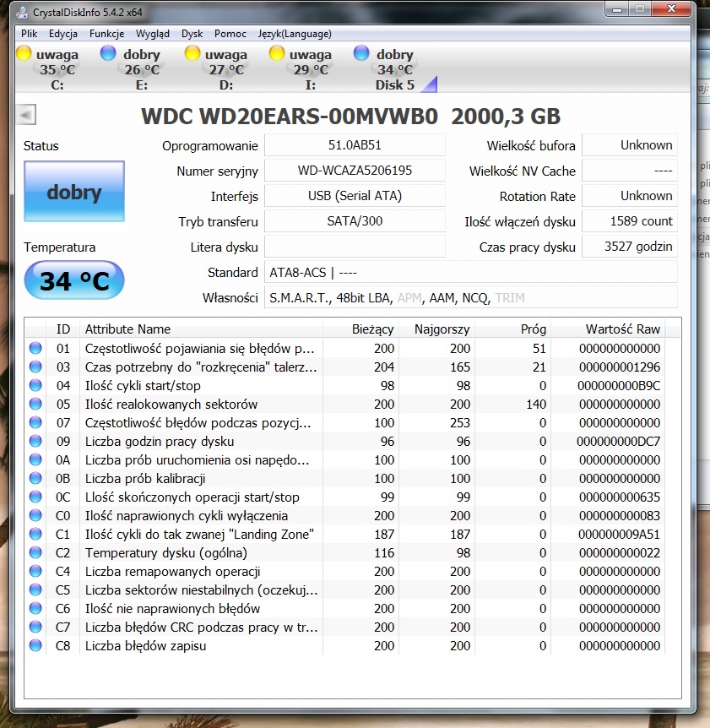Click status orb of attribute C7
The image size is (710, 728).
35,627
